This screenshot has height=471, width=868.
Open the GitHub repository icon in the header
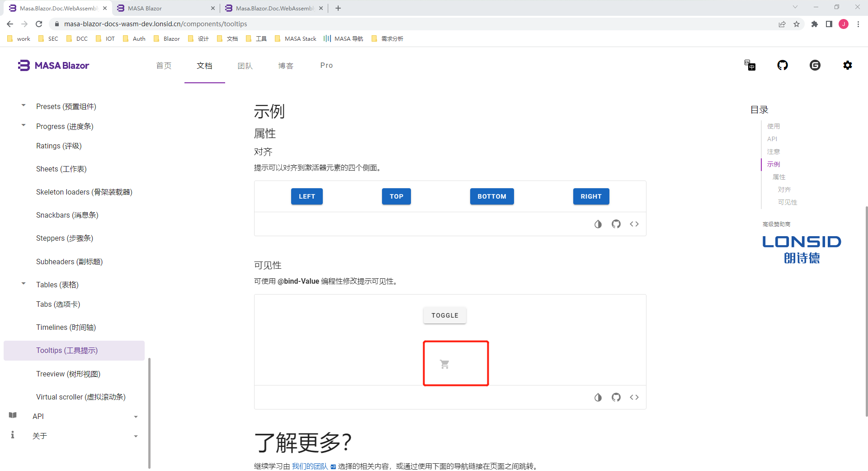point(783,65)
